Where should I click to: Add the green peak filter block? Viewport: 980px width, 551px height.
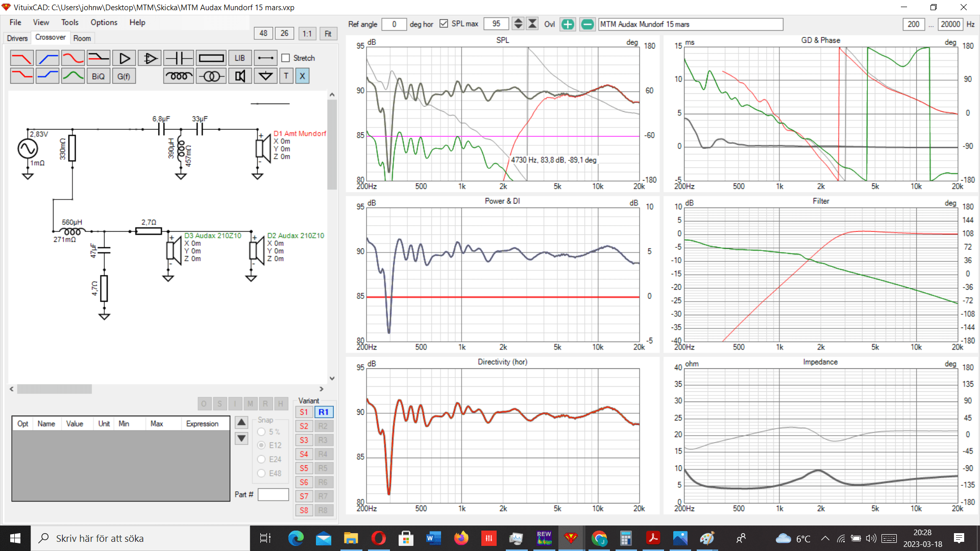point(73,76)
